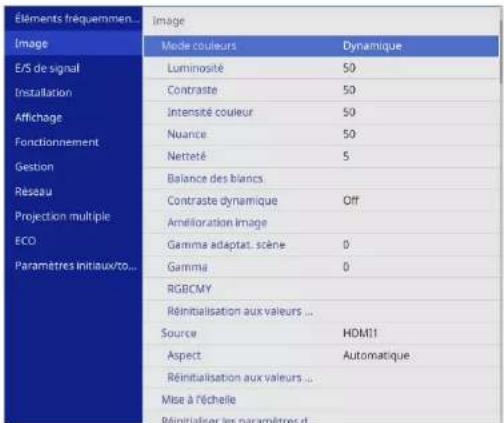The width and height of the screenshot is (504, 423).
Task: Click the Image panel header title
Action: pos(168,21)
